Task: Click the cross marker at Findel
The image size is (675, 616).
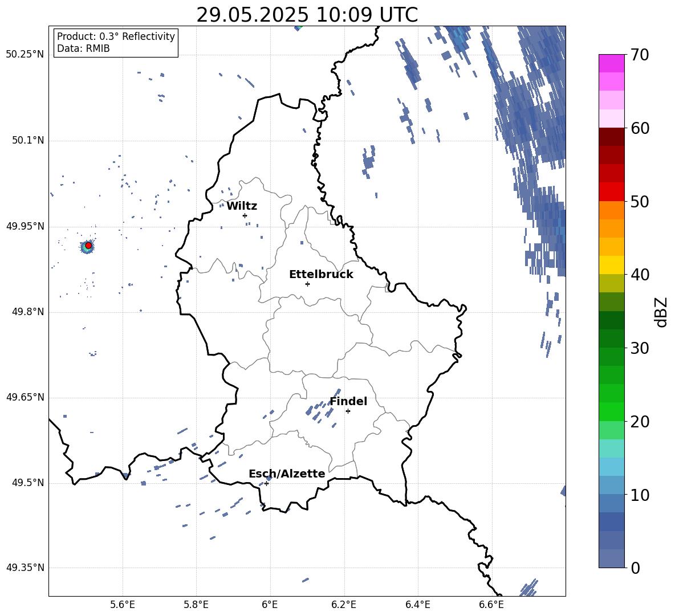Action: click(x=348, y=411)
